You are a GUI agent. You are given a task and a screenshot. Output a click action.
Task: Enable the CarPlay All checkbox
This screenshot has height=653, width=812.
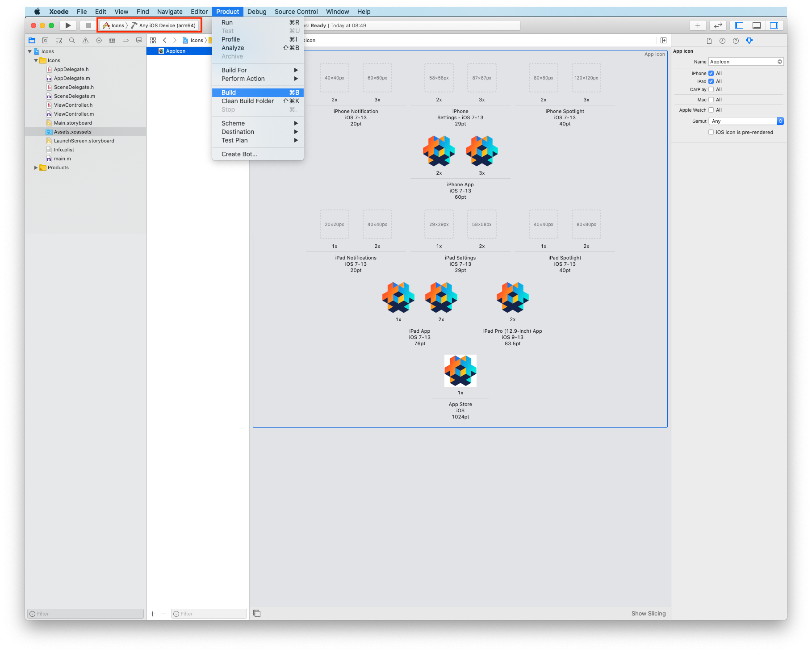tap(711, 89)
